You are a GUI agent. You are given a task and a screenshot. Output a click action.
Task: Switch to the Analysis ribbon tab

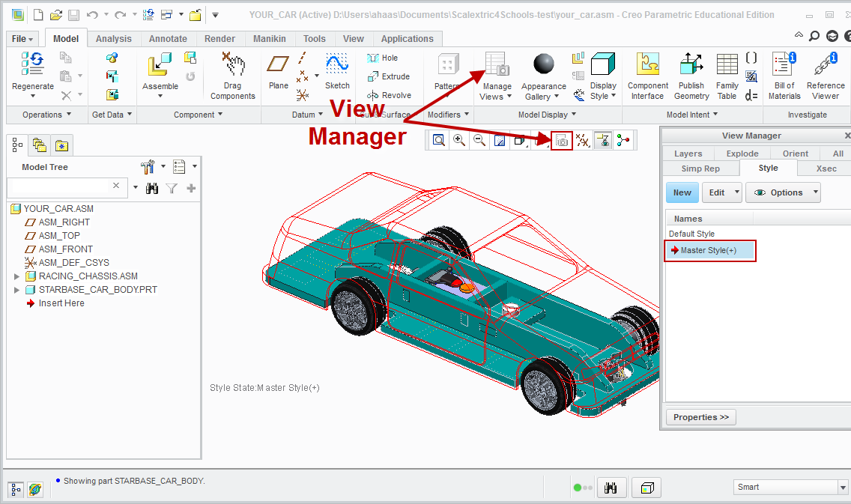(x=113, y=38)
